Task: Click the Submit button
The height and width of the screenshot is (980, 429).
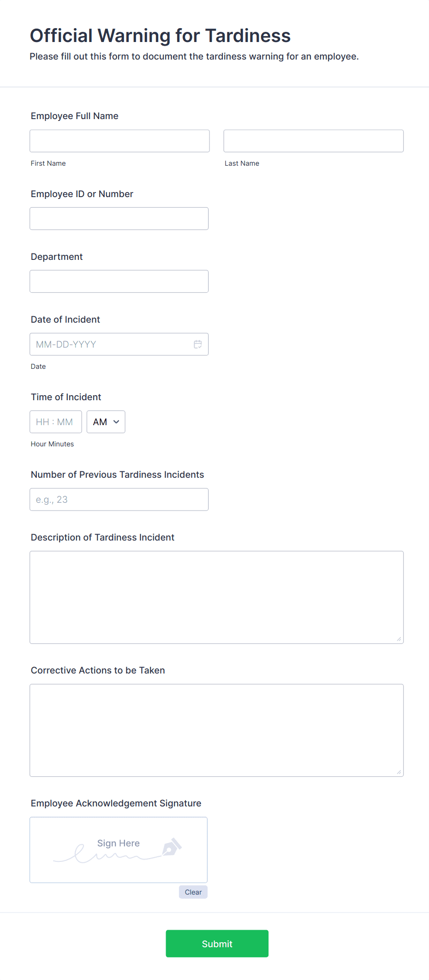Action: [217, 944]
